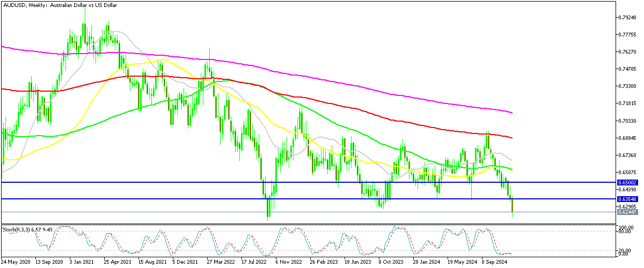
Task: Click the 0.68845 price axis label
Action: [x=627, y=138]
